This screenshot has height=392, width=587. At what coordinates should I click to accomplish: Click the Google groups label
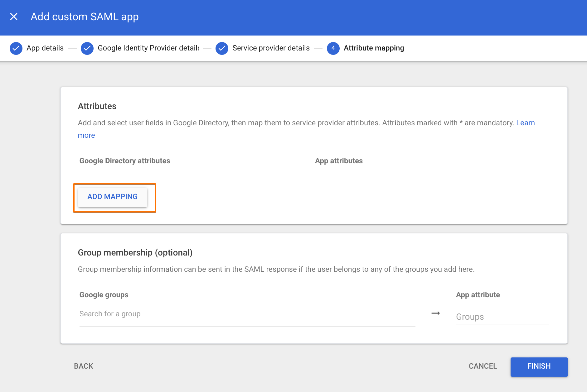[104, 295]
